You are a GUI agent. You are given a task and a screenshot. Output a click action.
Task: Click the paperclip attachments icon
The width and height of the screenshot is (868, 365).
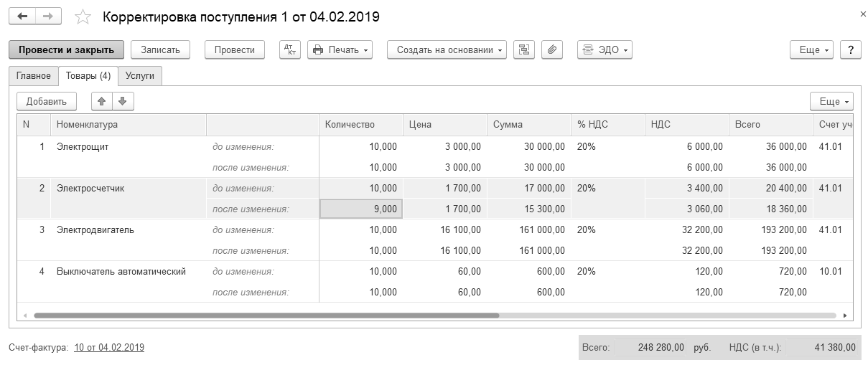[x=552, y=49]
